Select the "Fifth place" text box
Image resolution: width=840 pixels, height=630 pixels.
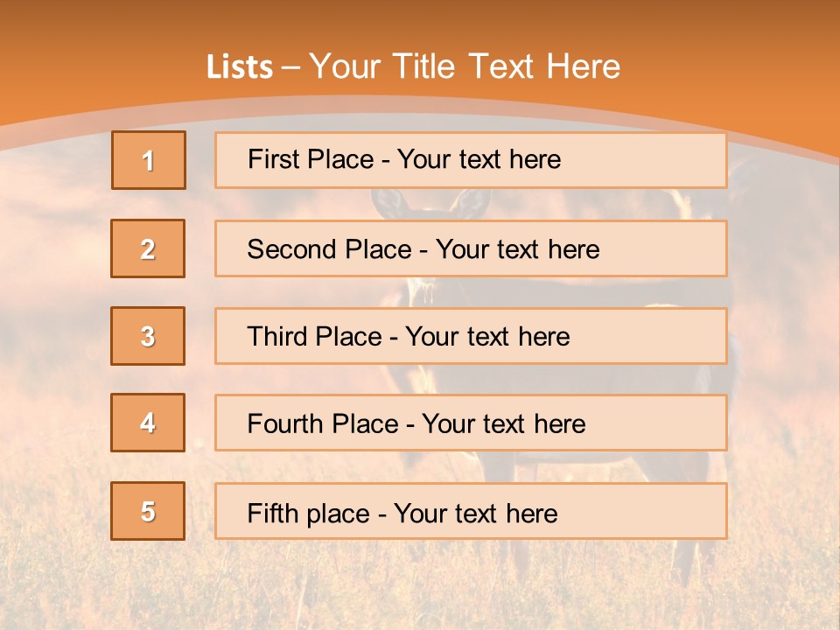471,511
